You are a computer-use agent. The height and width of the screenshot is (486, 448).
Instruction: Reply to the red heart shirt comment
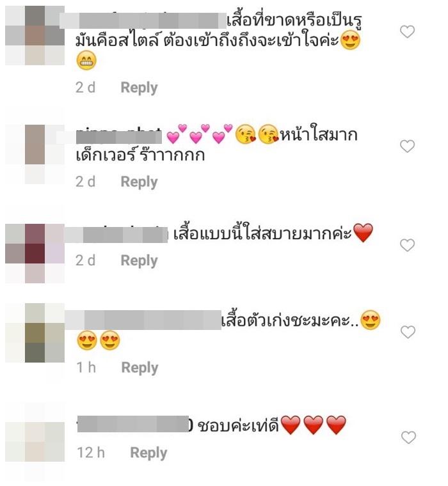point(139,261)
